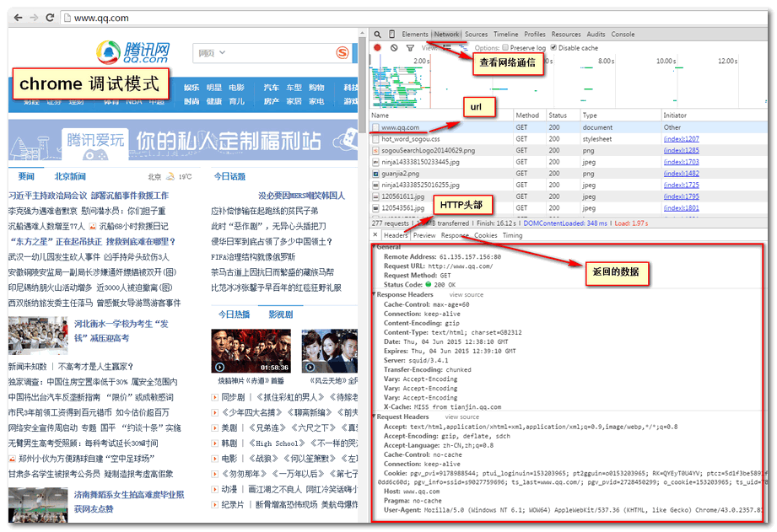Select the Network panel tab
Screen dimensions: 777x532
pos(446,35)
